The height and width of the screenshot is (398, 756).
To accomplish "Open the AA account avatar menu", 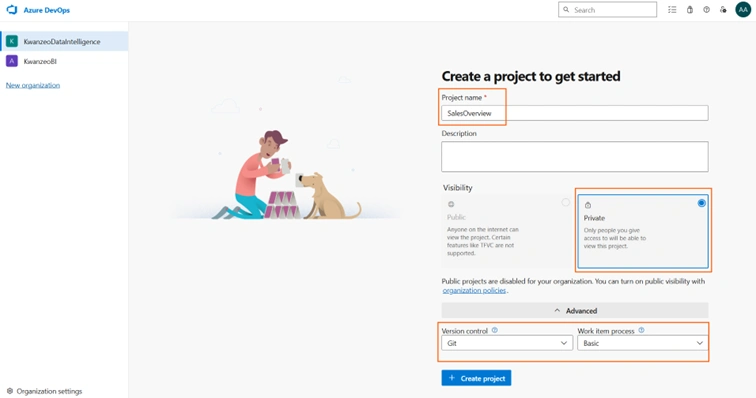I will pyautogui.click(x=743, y=10).
